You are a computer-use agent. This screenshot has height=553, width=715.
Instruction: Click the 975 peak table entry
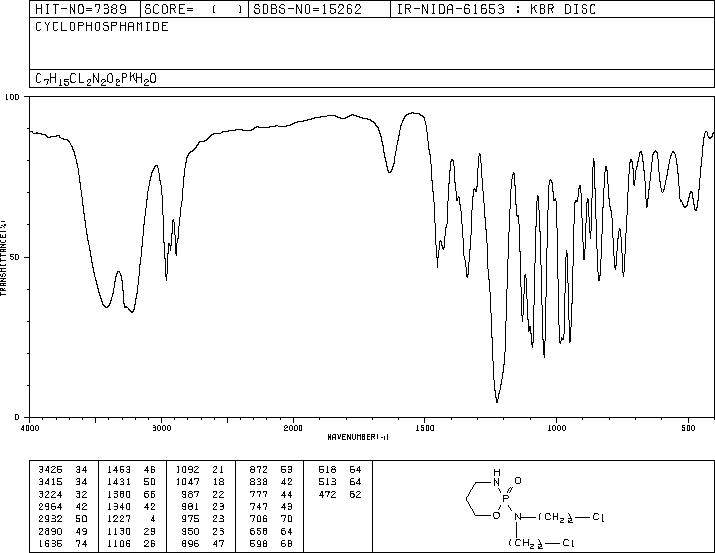point(190,519)
